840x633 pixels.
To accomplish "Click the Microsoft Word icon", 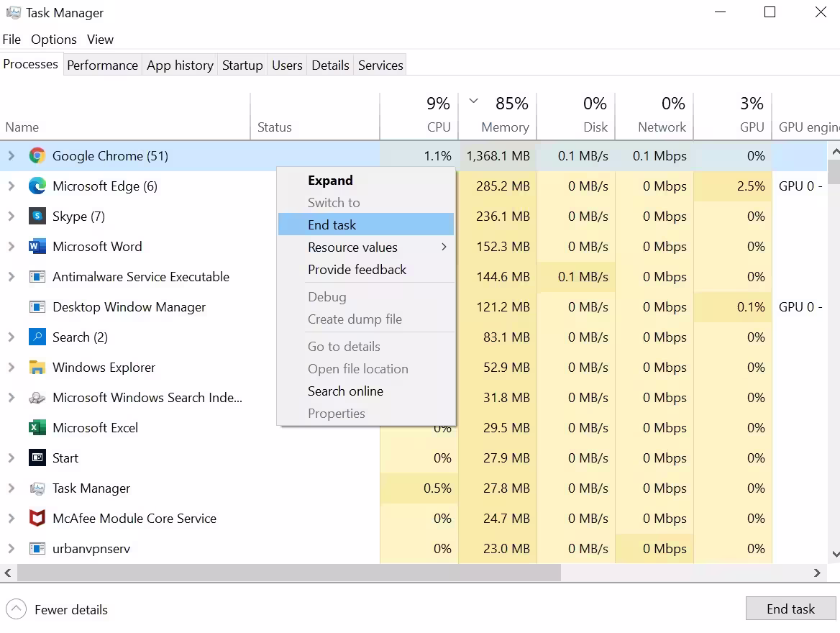I will click(x=37, y=247).
